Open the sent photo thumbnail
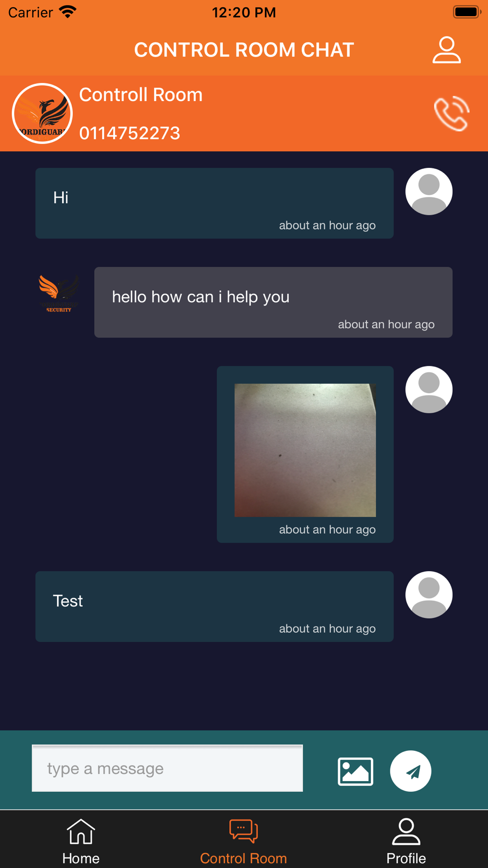 (305, 450)
